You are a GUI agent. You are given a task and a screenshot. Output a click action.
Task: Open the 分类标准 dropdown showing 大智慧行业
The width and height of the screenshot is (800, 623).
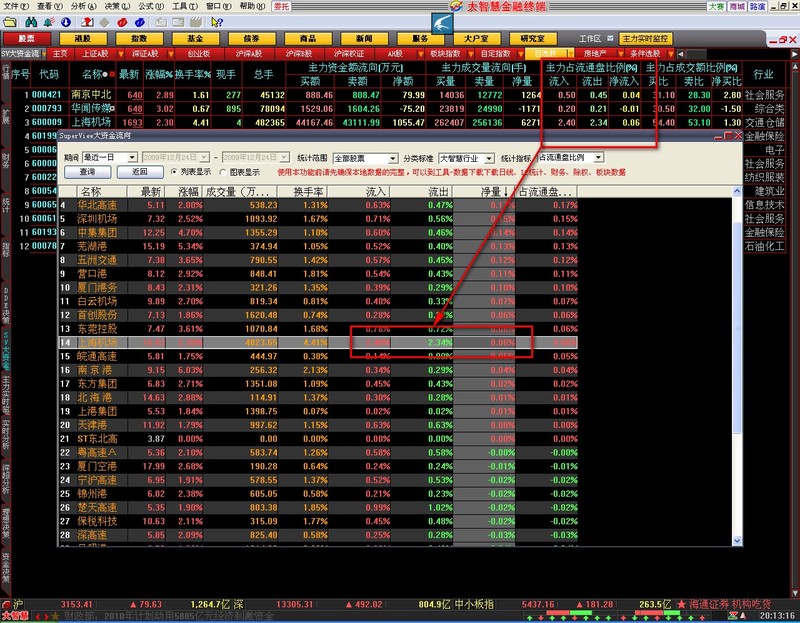(x=466, y=158)
